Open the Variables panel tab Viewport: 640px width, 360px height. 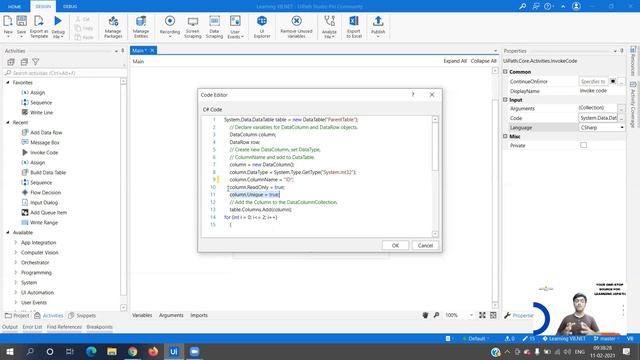pyautogui.click(x=142, y=315)
